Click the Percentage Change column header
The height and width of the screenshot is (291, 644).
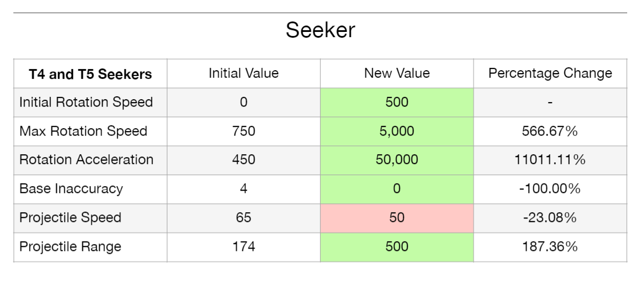[550, 73]
